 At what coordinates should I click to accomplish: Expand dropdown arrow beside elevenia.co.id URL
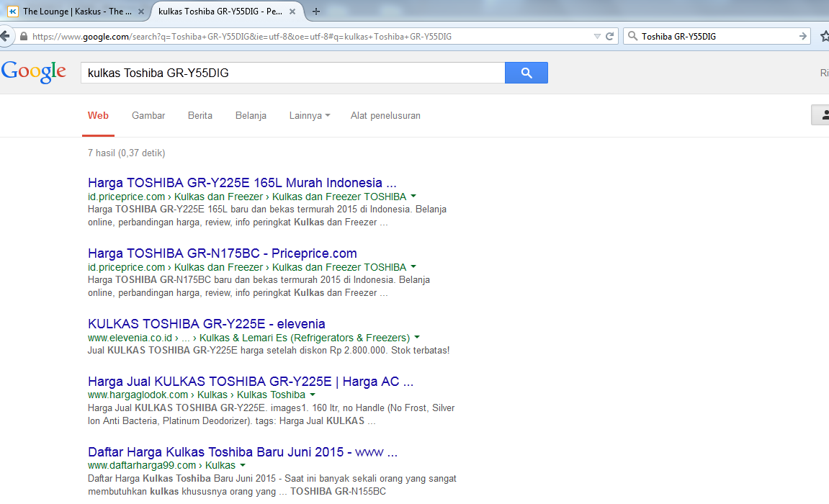[x=416, y=337]
